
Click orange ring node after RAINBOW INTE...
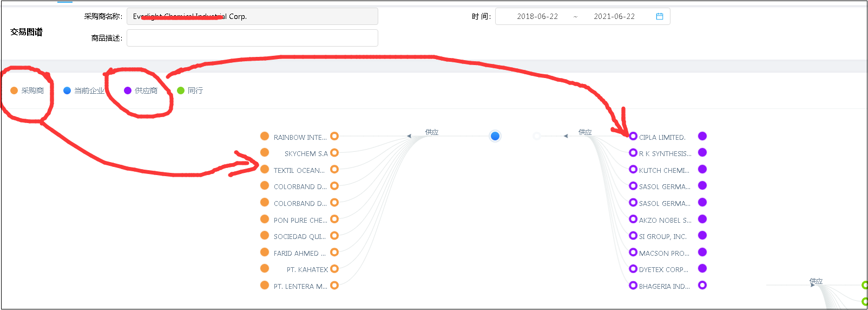click(334, 136)
